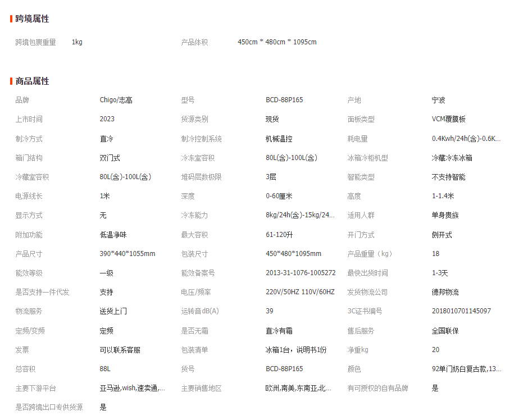The width and height of the screenshot is (514, 420).
Task: Click the 跨境属性 section heading
Action: click(x=32, y=19)
